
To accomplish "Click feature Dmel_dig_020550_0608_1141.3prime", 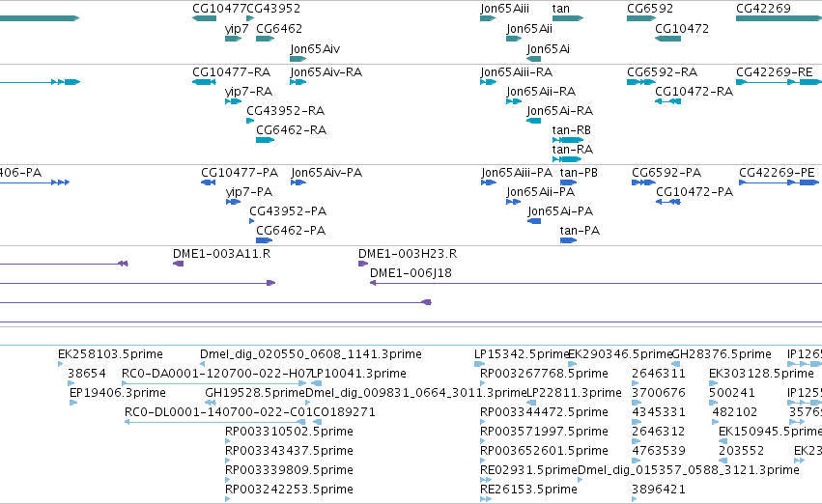I will pos(310,354).
